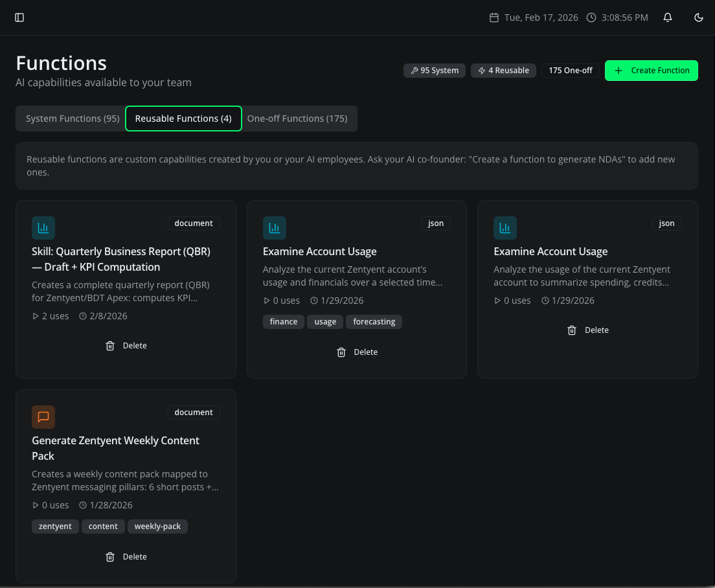Click the Create Function button
715x588 pixels.
(651, 71)
